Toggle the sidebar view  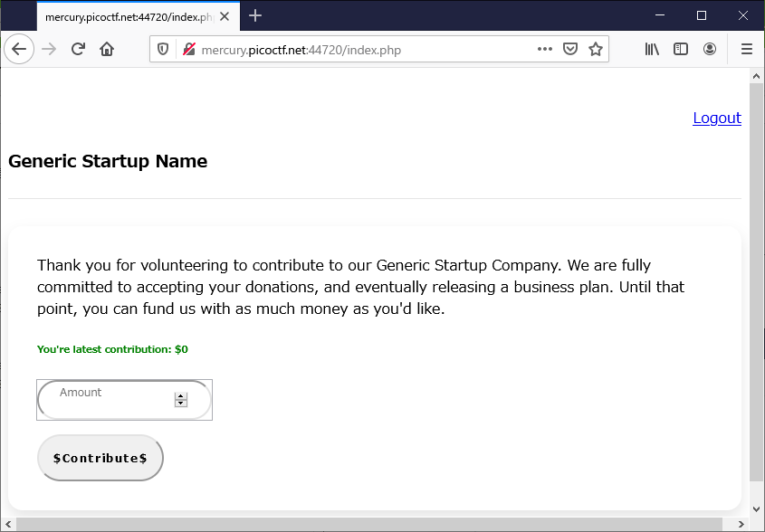tap(681, 50)
